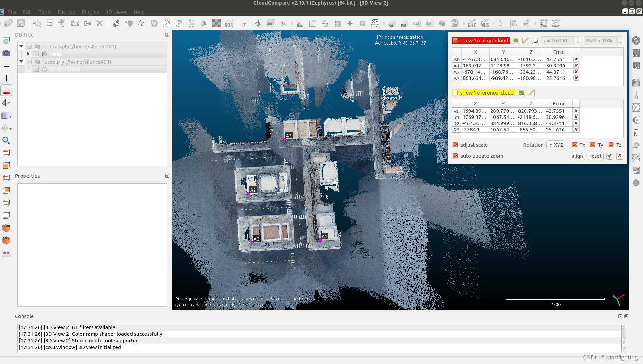Screen dimensions: 643x364
Task: Collapse the gt_crop.ply tree node
Action: (21, 46)
